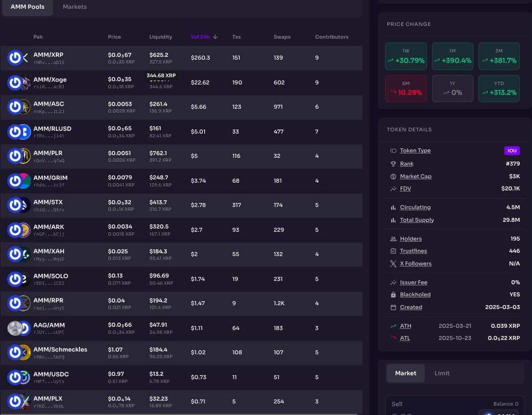Click the dollar icon beside Market Cap
532x415 pixels.
[x=393, y=177]
